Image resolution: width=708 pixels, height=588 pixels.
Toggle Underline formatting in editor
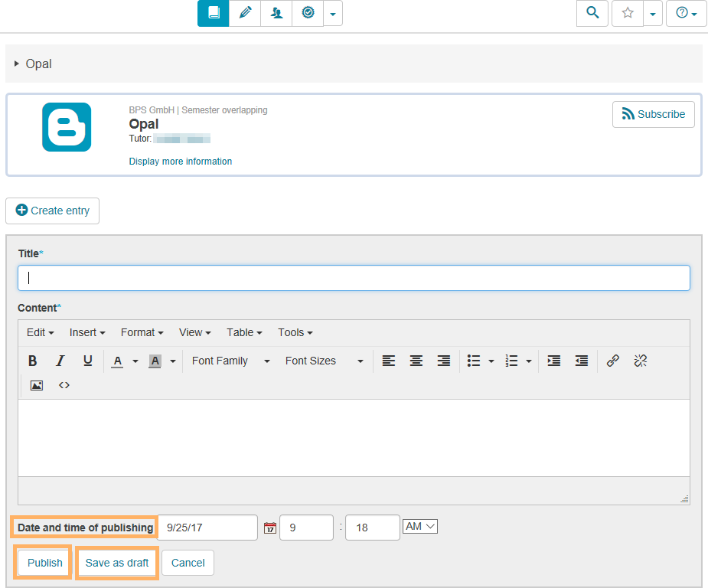88,361
